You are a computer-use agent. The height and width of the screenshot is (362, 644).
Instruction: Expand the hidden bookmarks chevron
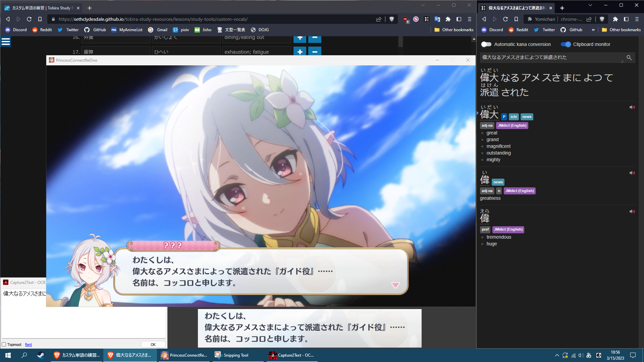(x=593, y=30)
